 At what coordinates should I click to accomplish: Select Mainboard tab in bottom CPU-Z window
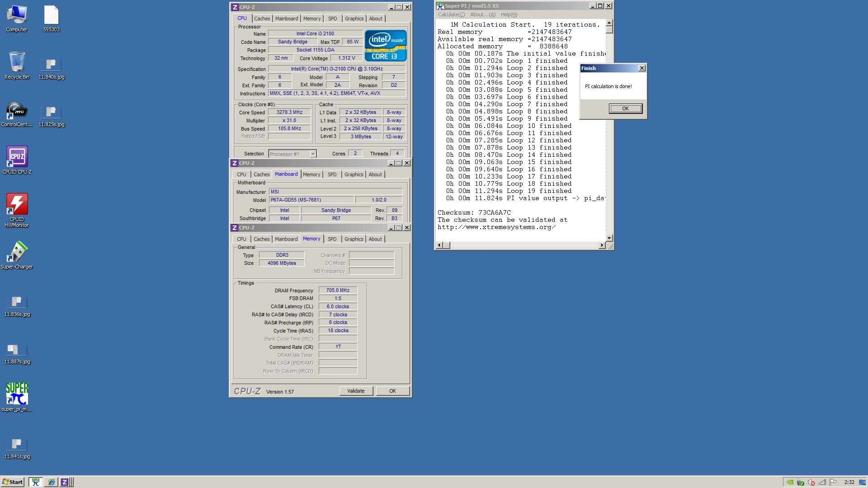tap(286, 239)
